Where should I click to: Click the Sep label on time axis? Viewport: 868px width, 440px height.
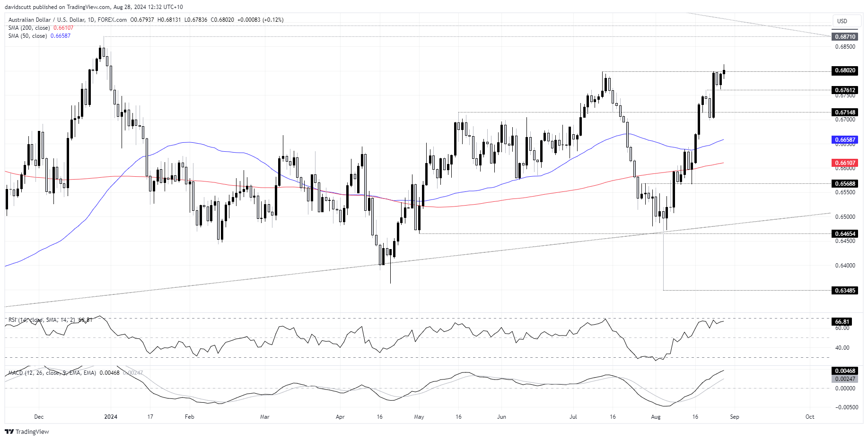tap(734, 417)
